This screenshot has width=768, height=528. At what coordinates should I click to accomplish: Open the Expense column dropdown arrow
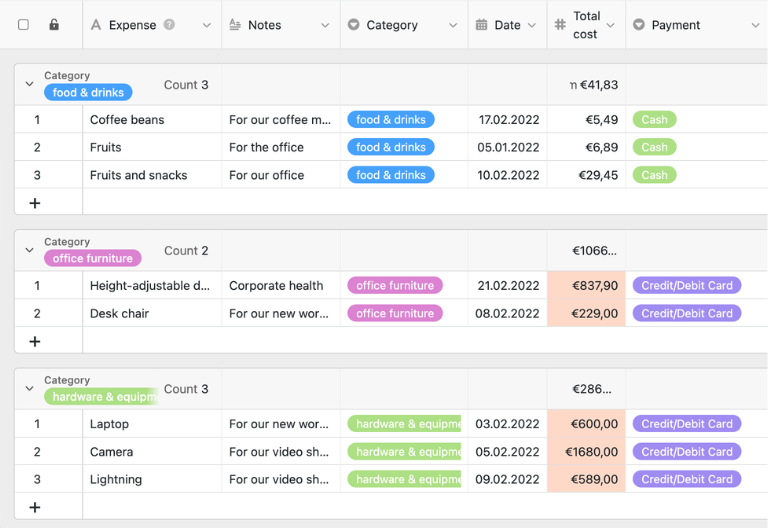(x=207, y=25)
